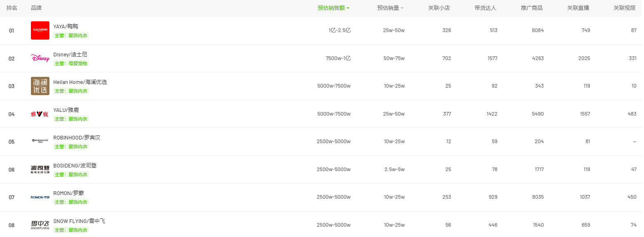Viewport: 644px width, 237px height.
Task: Open the ROMON brand logo
Action: [x=40, y=197]
